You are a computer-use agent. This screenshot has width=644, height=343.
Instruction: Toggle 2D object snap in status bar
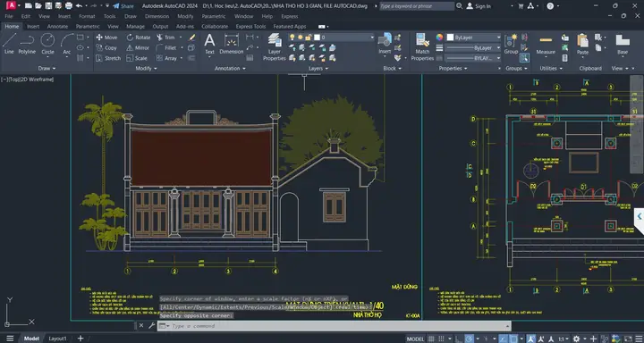pyautogui.click(x=514, y=339)
